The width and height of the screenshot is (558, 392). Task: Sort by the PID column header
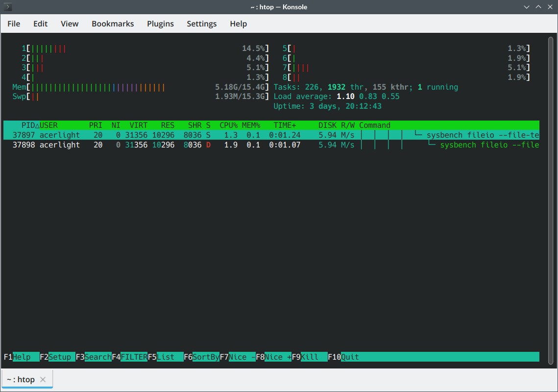click(x=27, y=125)
